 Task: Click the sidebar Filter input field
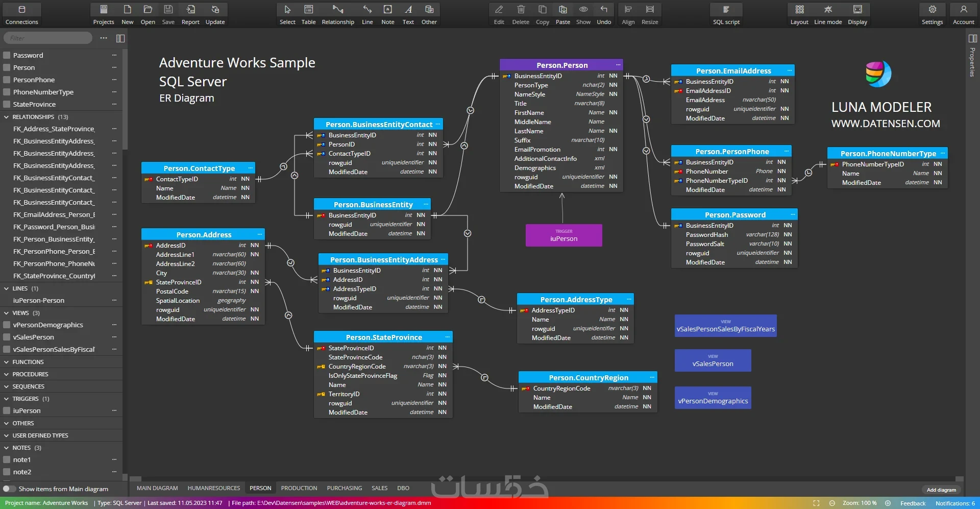tap(48, 38)
